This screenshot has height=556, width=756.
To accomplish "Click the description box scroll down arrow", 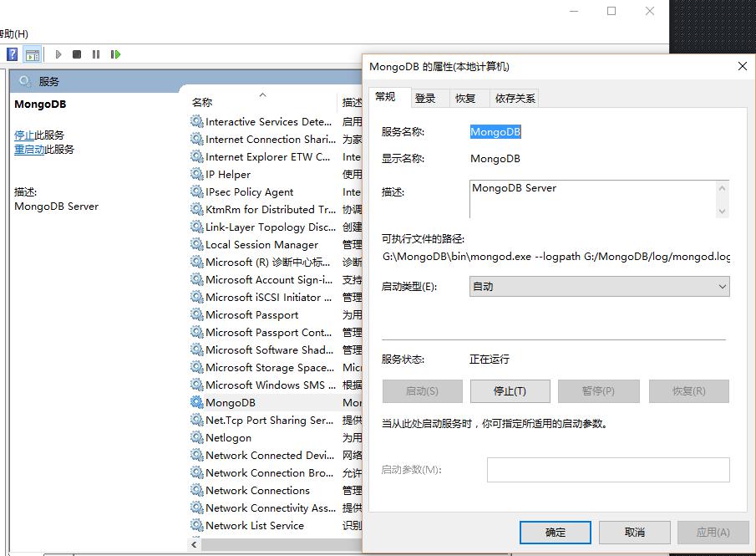I will [722, 211].
